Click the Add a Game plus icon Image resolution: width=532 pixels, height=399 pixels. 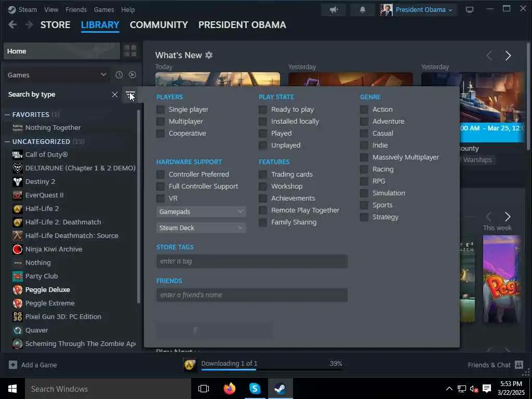[x=13, y=365]
